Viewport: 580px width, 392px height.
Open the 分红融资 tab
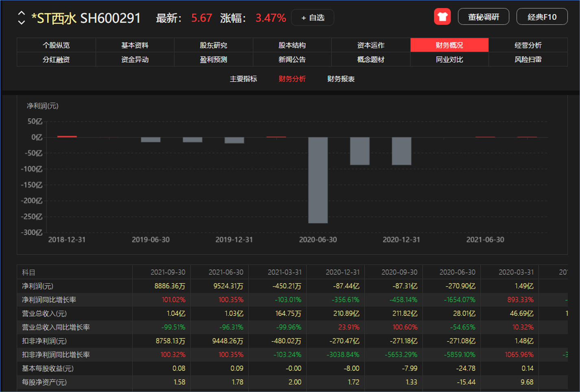56,59
